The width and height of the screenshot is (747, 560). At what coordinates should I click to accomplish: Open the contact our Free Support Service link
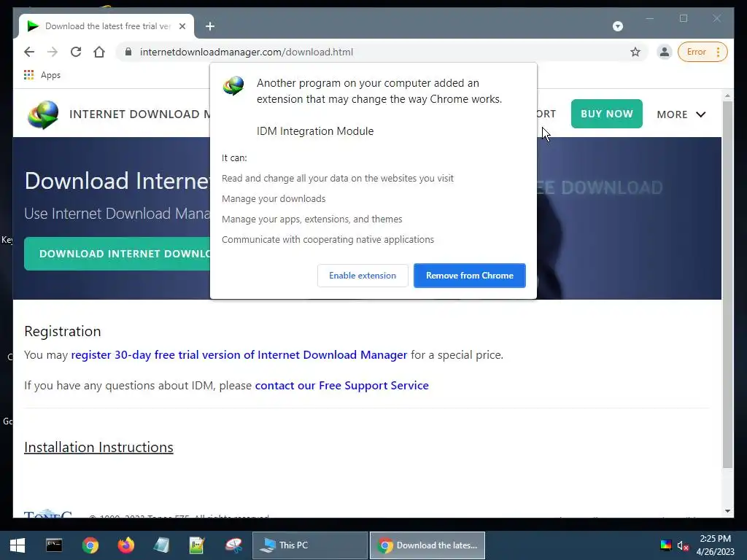click(341, 385)
